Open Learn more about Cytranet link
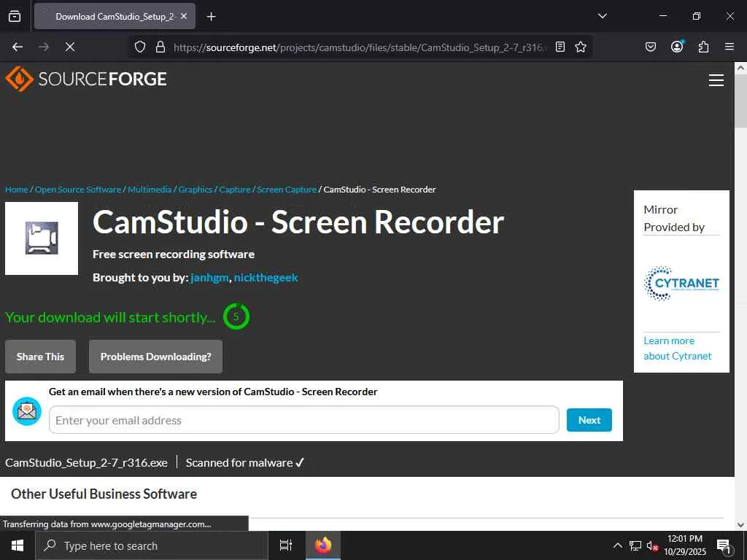The width and height of the screenshot is (747, 560). (x=678, y=348)
